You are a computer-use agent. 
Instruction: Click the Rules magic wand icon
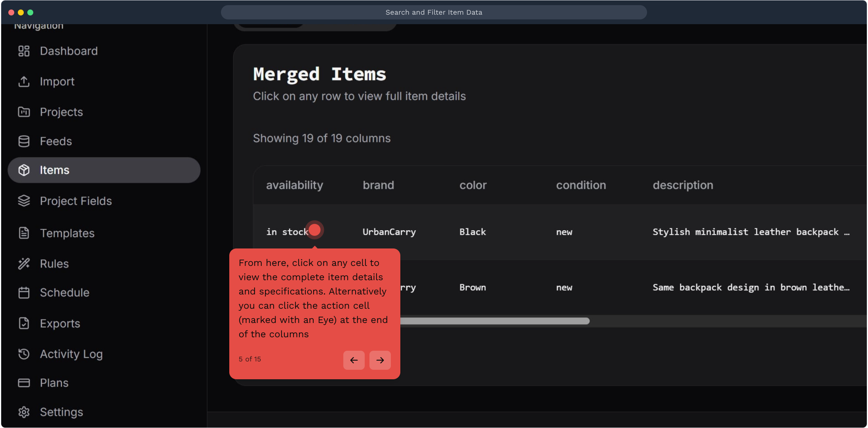tap(24, 264)
